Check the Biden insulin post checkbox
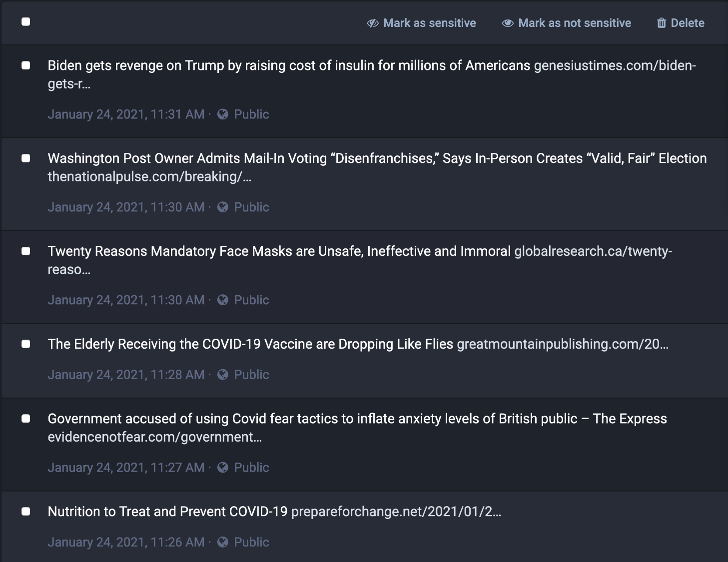The height and width of the screenshot is (562, 728). tap(26, 65)
